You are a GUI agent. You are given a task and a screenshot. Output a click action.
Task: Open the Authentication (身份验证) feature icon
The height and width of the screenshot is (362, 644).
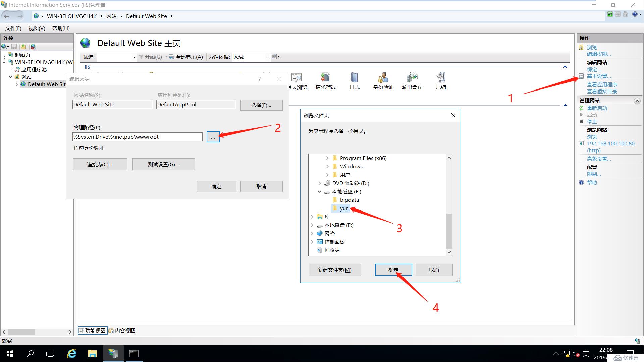coord(383,81)
